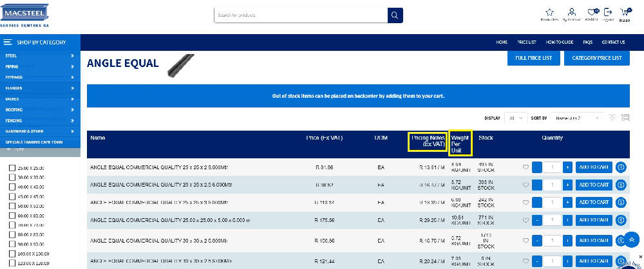Open My Account profile icon
The width and height of the screenshot is (644, 269).
(571, 12)
